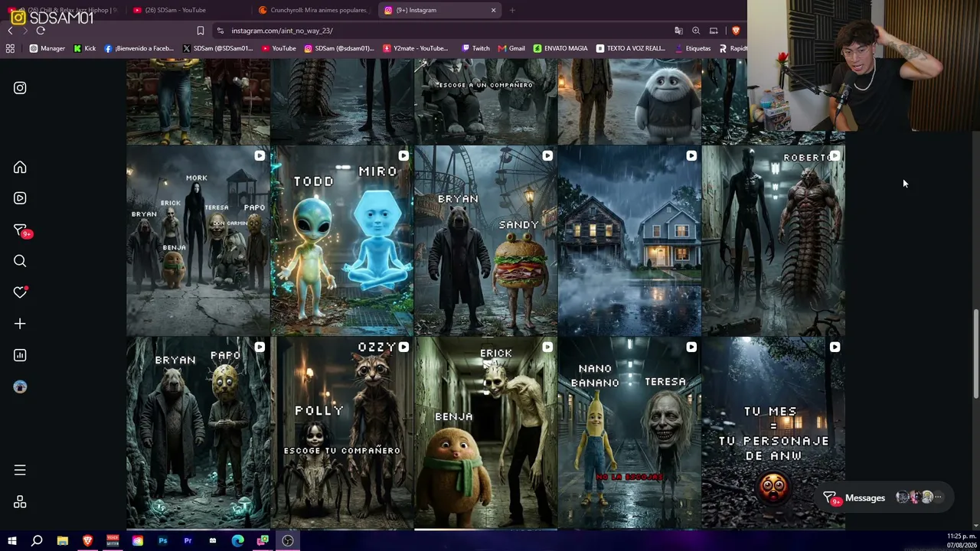Open the TEXTO A VOZ REALI... bookmark

coord(631,48)
